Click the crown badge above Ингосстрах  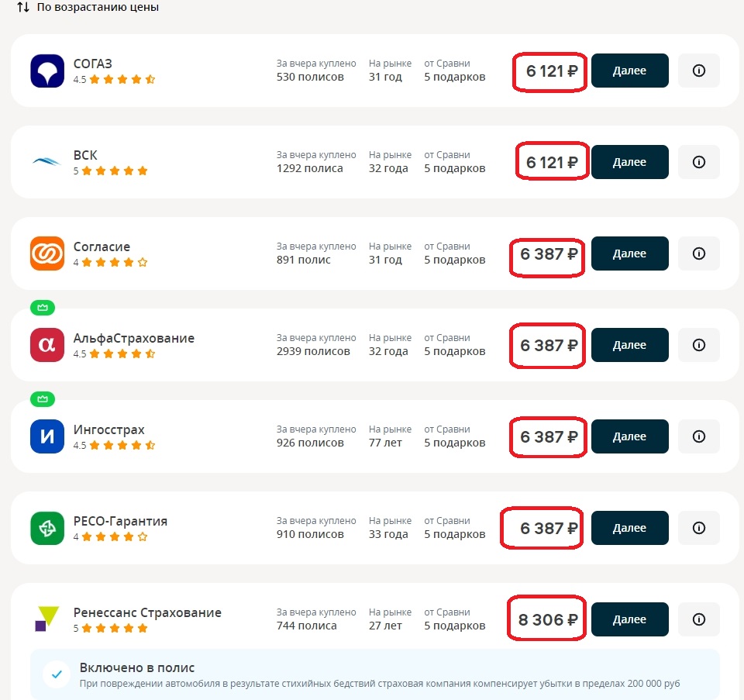tap(43, 399)
